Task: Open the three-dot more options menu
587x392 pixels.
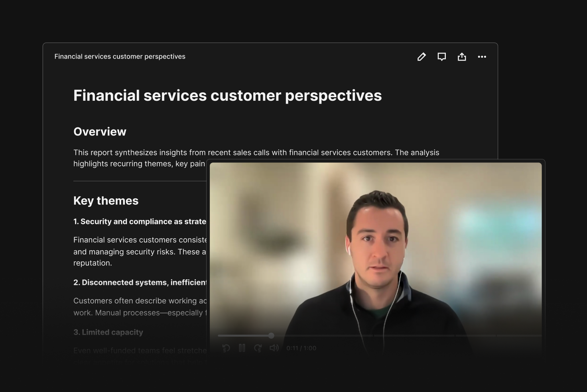Action: 482,57
